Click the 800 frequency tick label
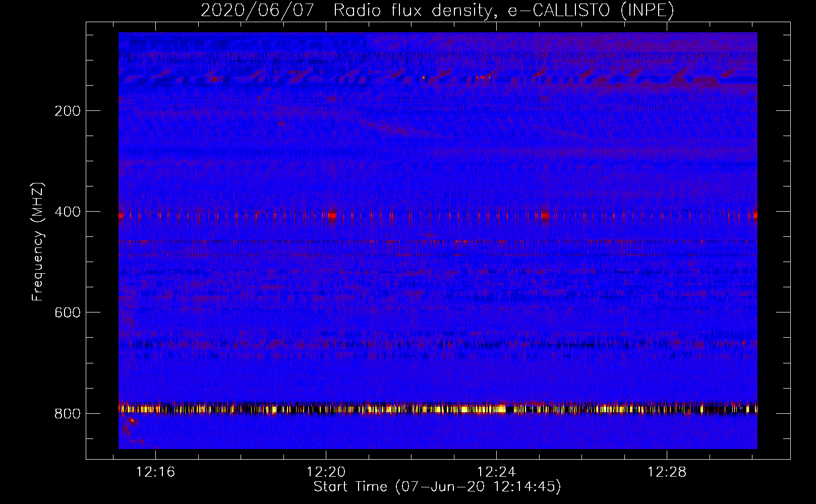Screen dimensions: 816x504 click(68, 414)
